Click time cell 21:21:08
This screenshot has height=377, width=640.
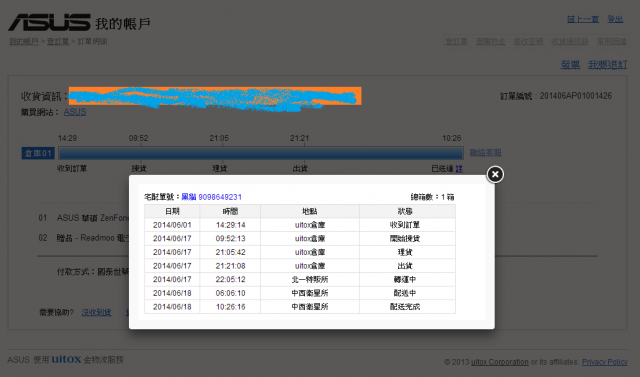point(230,266)
